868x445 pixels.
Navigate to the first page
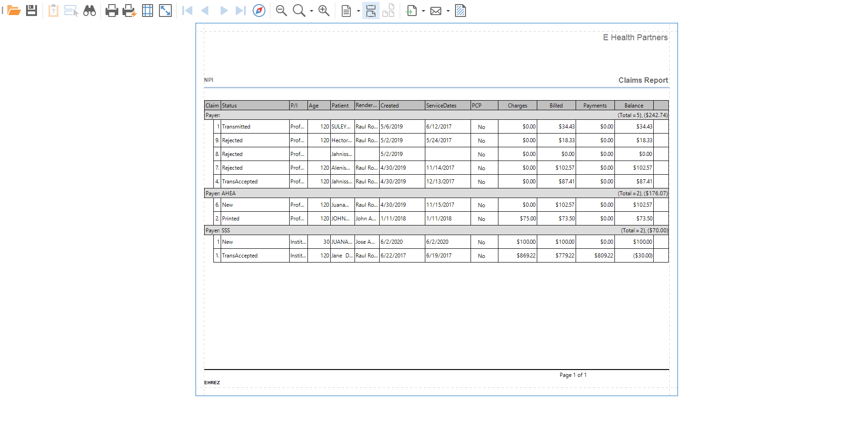pyautogui.click(x=187, y=11)
